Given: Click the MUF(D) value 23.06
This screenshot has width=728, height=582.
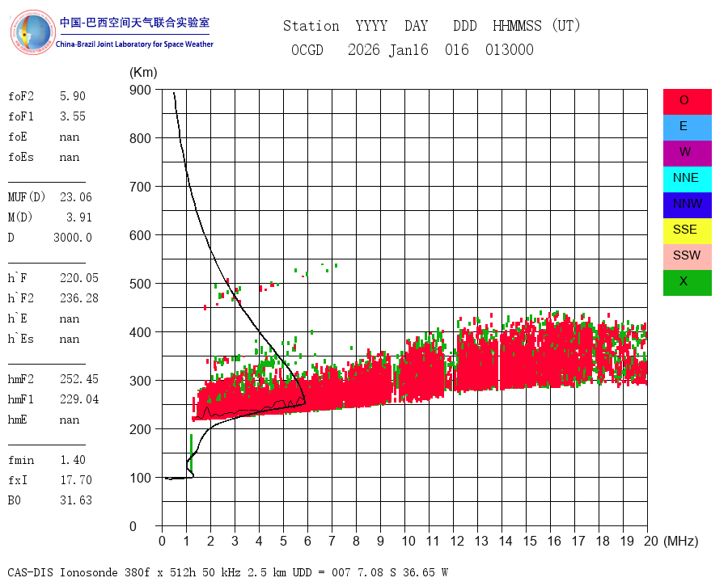Looking at the screenshot, I should 76,197.
